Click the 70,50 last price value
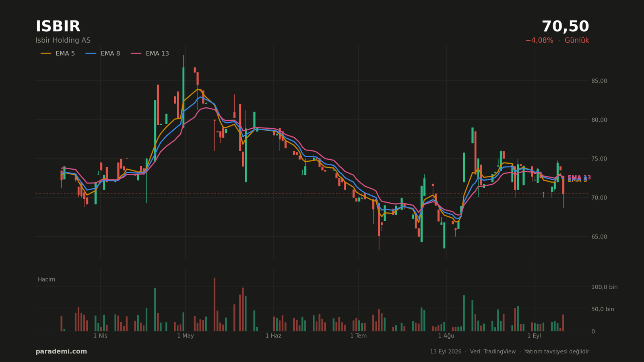This screenshot has width=644, height=362. (x=565, y=27)
